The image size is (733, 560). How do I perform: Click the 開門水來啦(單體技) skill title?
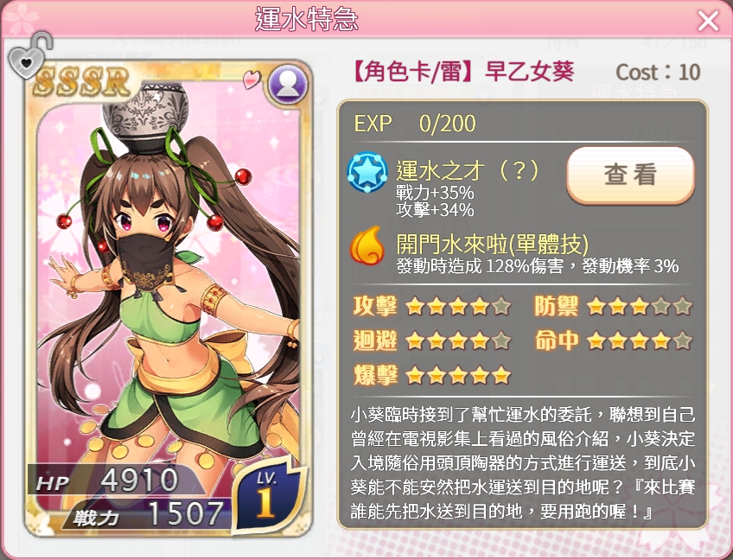pos(492,244)
